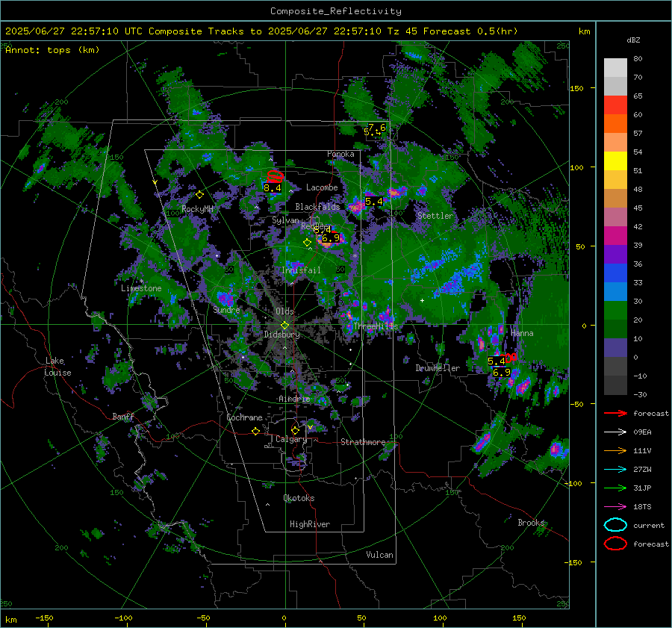Click the Didsbury city label

coord(281,335)
